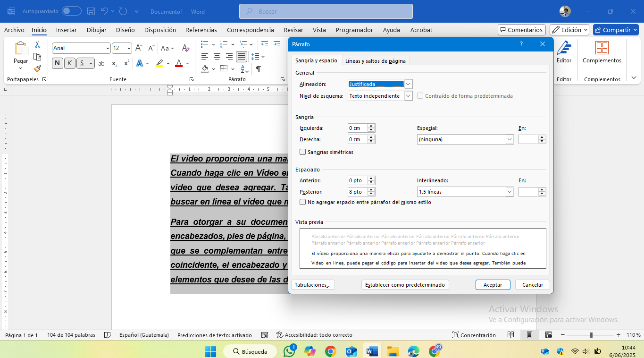Apply strikethrough formatting
644x358 pixels.
(101, 63)
